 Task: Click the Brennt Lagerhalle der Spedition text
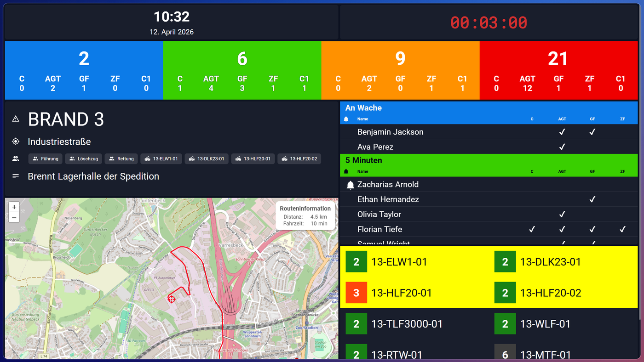(x=93, y=176)
